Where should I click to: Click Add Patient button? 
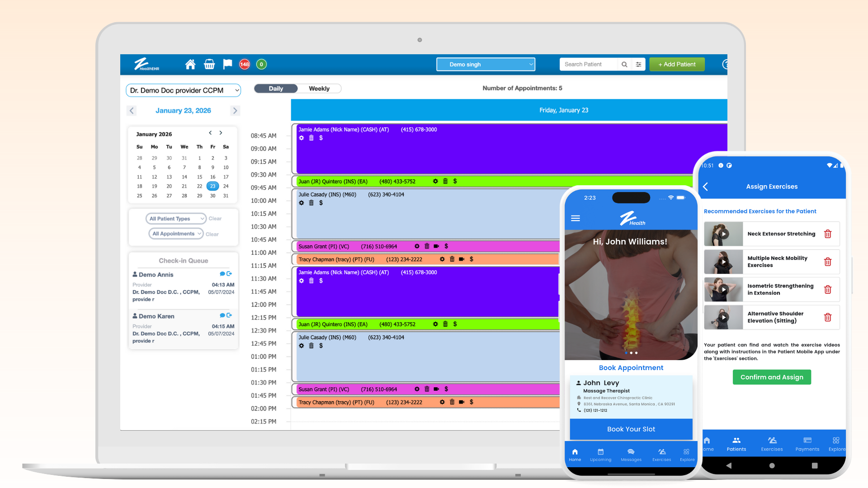click(x=677, y=65)
